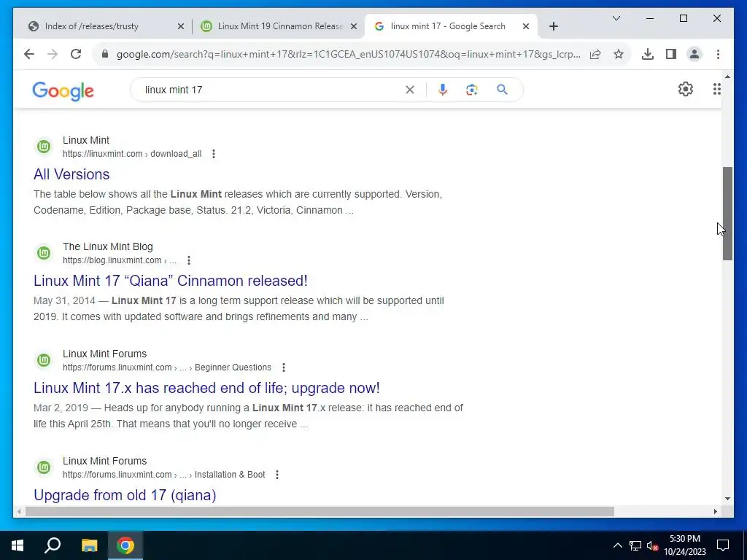Image resolution: width=747 pixels, height=560 pixels.
Task: Show hidden system tray icons
Action: pyautogui.click(x=617, y=545)
